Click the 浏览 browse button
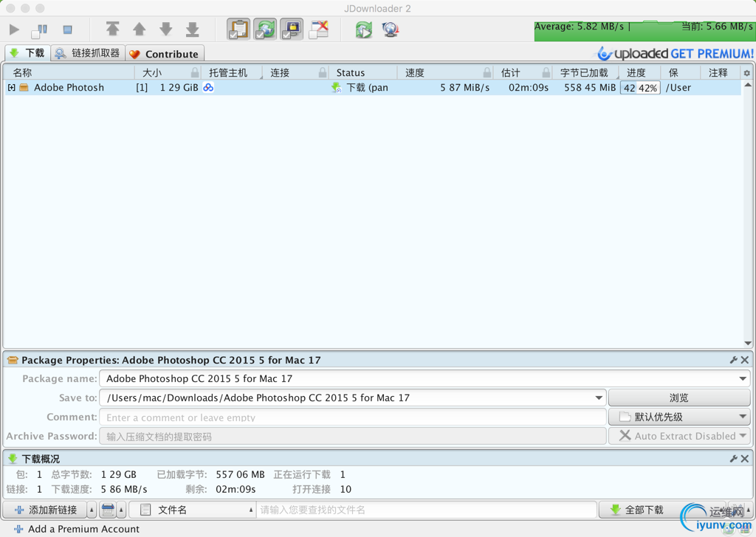The image size is (756, 537). coord(679,398)
